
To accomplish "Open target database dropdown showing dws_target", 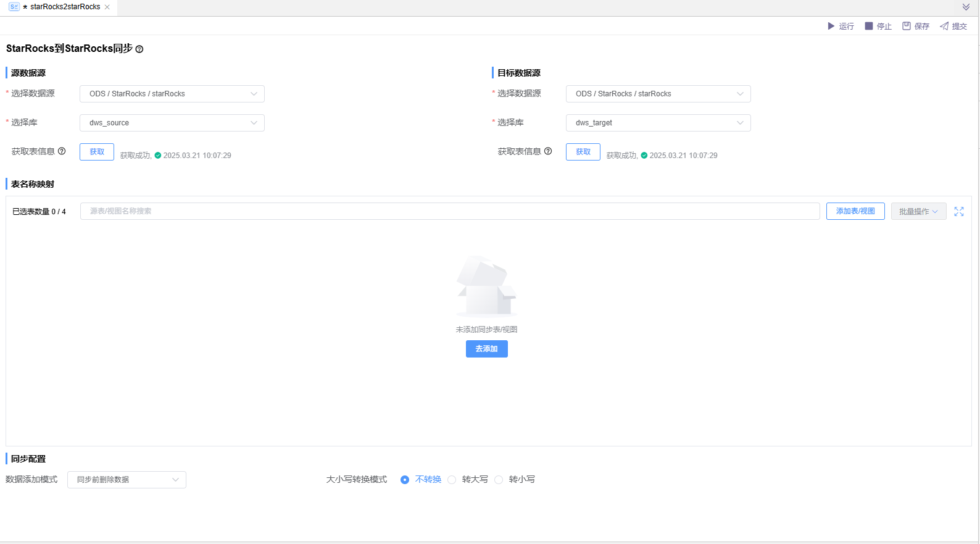I will click(658, 123).
